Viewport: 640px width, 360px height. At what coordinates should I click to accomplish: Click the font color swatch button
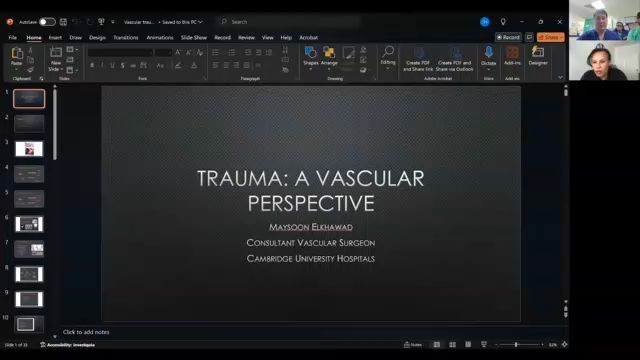[x=194, y=65]
